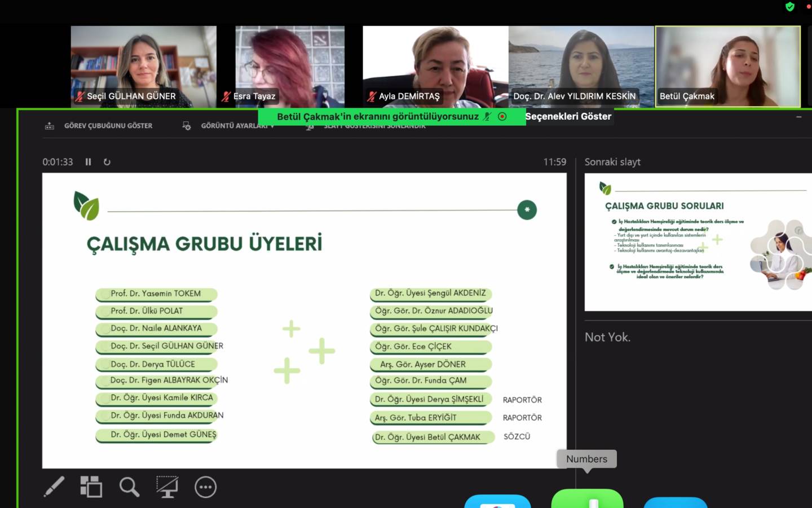Screen dimensions: 812x508
Task: Open Numbers app in the Dock
Action: pyautogui.click(x=587, y=499)
